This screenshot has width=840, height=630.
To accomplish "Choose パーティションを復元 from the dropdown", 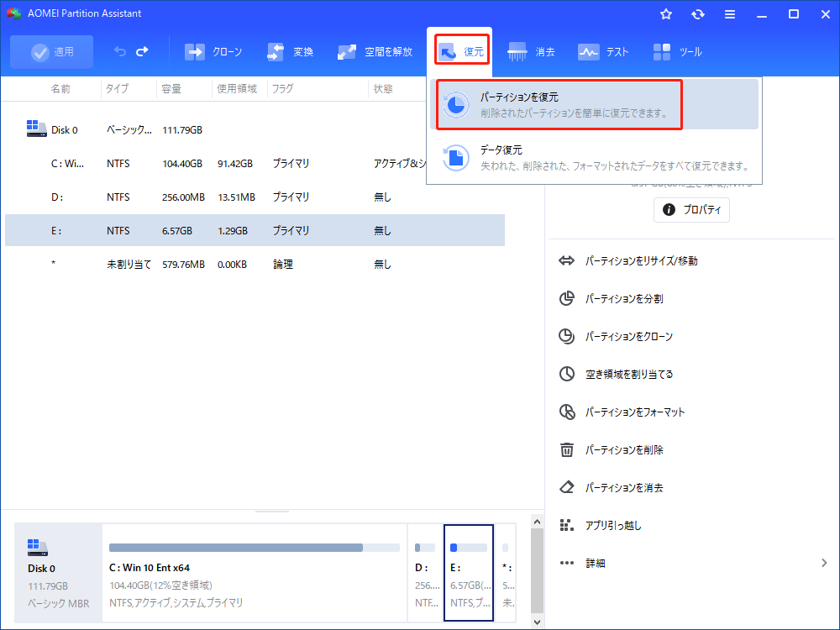I will click(x=594, y=104).
